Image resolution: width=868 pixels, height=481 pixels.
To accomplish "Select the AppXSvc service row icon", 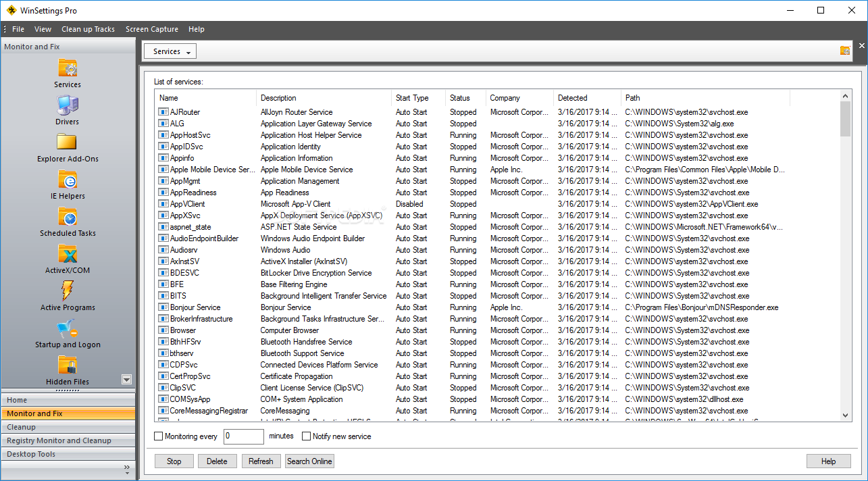I will tap(163, 216).
